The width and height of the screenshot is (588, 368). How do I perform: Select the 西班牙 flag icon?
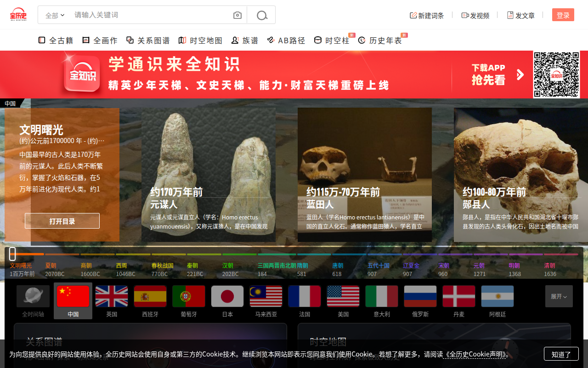150,296
